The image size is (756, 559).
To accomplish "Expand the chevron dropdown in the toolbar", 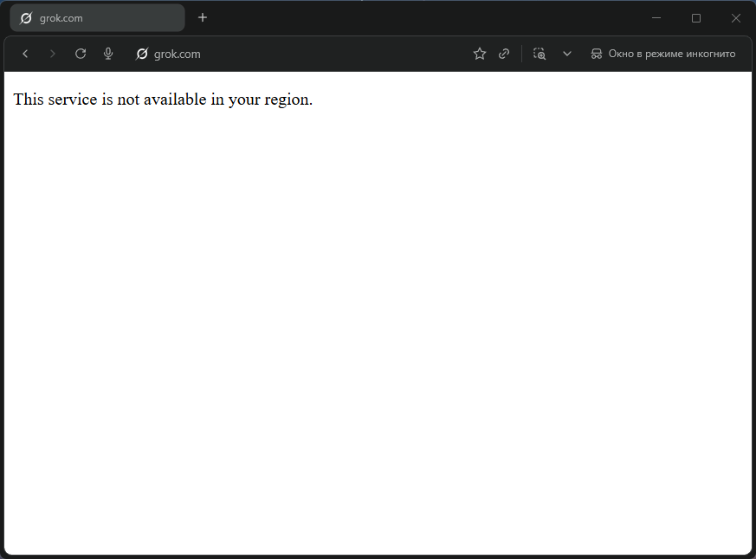I will point(567,54).
